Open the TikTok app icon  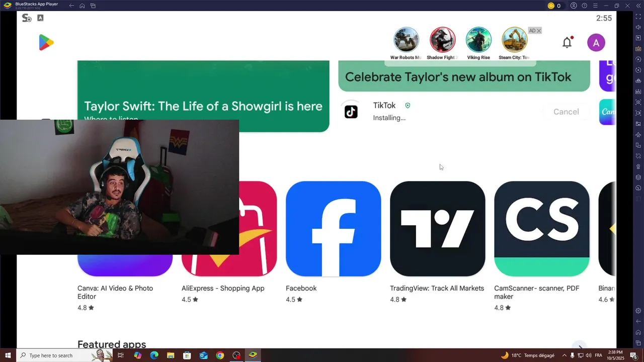click(351, 112)
